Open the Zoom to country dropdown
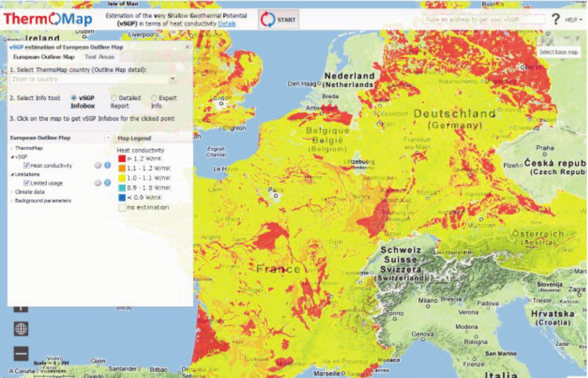 coord(93,79)
